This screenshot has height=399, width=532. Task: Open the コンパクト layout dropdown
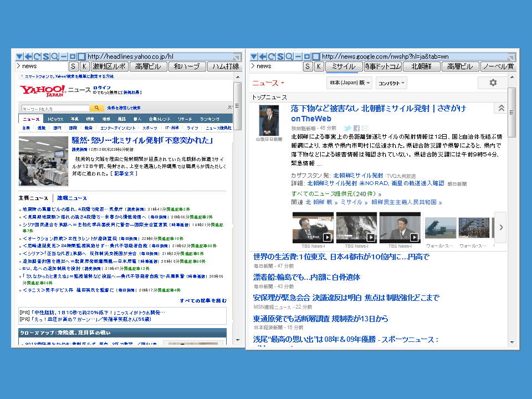pos(391,83)
